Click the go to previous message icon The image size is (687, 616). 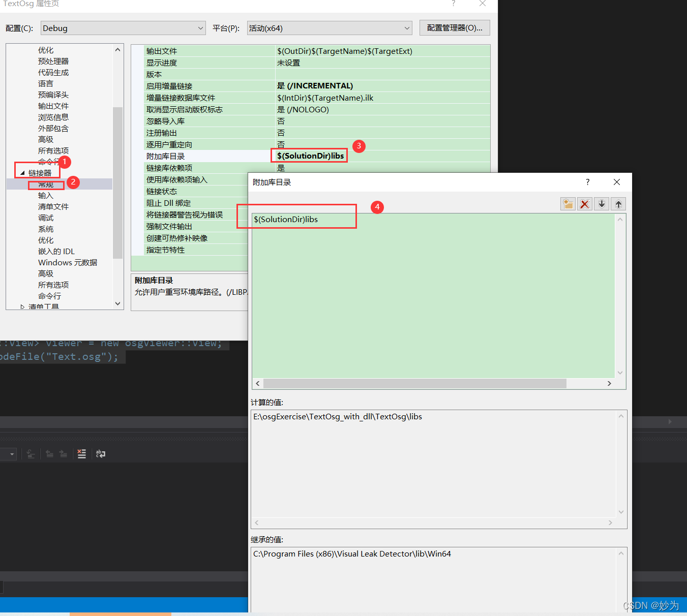[x=49, y=454]
